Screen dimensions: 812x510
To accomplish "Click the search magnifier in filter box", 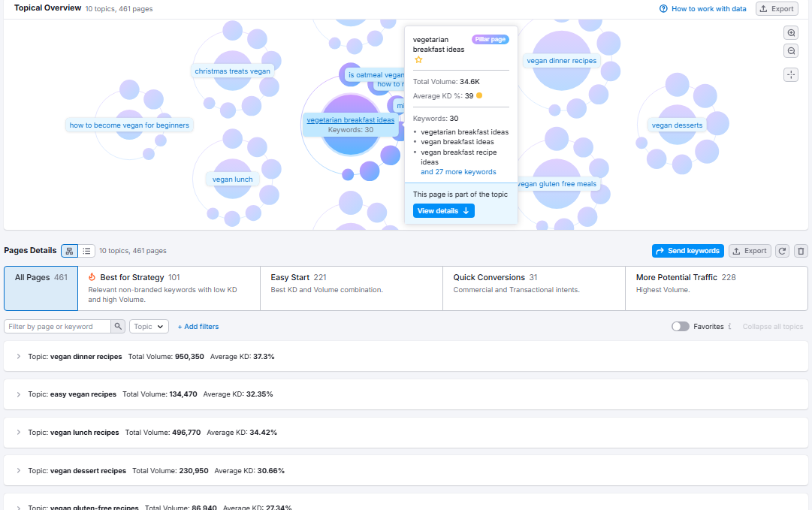I will pyautogui.click(x=118, y=327).
